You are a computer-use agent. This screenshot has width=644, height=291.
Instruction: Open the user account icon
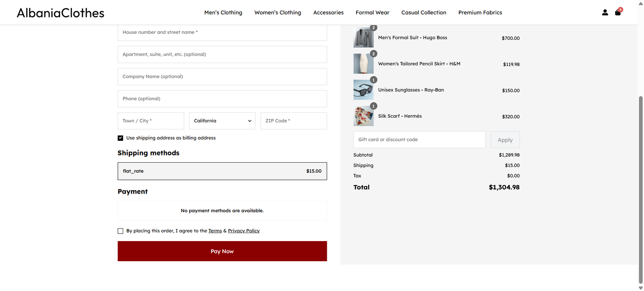(x=605, y=12)
